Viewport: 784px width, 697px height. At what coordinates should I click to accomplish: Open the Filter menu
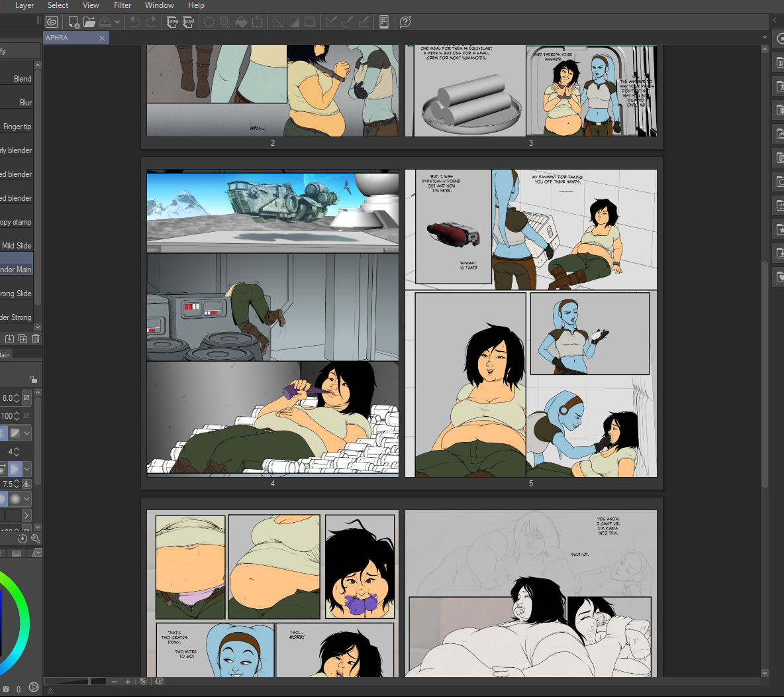point(122,5)
